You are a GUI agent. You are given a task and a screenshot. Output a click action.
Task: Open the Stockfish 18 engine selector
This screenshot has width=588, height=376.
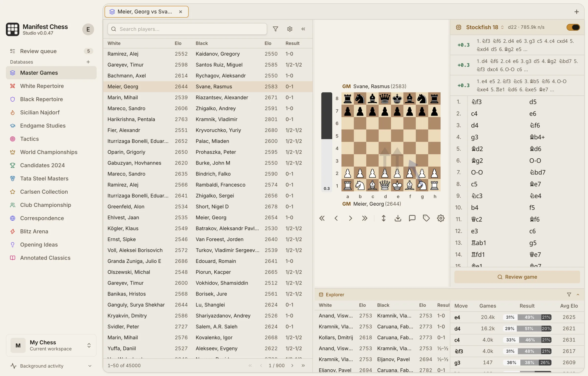pyautogui.click(x=485, y=27)
